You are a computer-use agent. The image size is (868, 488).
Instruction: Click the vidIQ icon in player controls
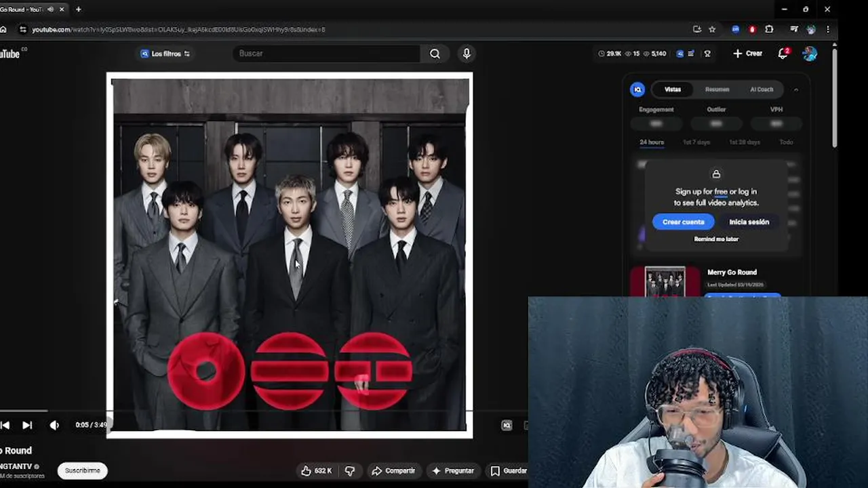(507, 426)
